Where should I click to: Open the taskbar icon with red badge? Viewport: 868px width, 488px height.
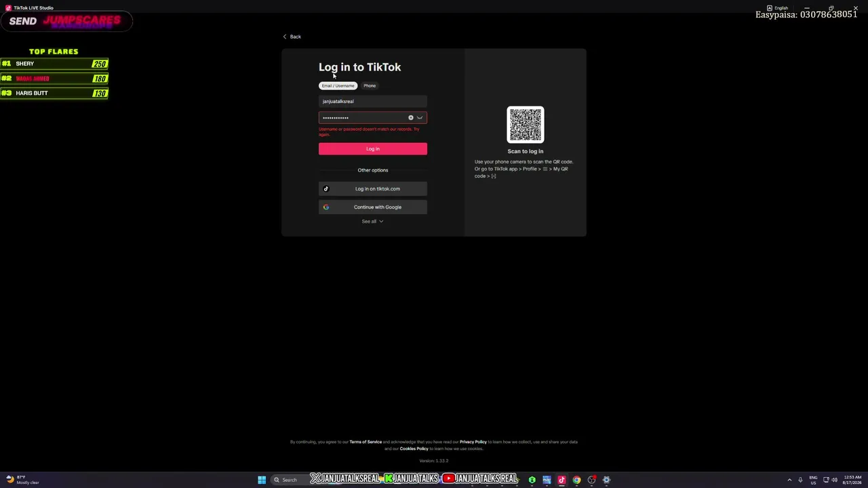tap(591, 480)
